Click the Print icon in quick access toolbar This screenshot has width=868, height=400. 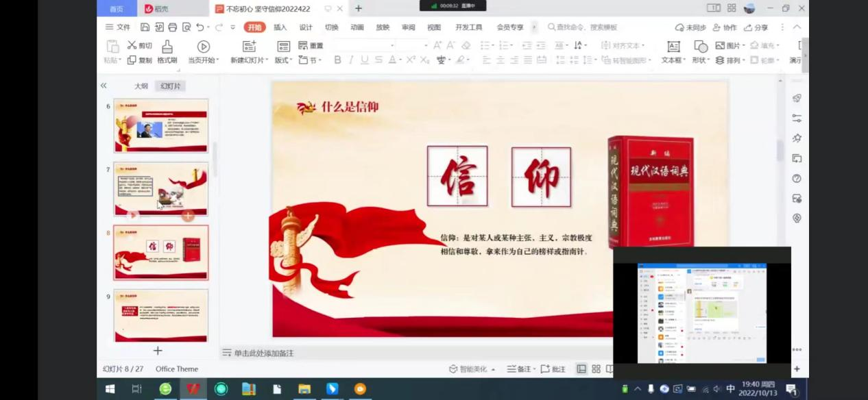click(172, 27)
